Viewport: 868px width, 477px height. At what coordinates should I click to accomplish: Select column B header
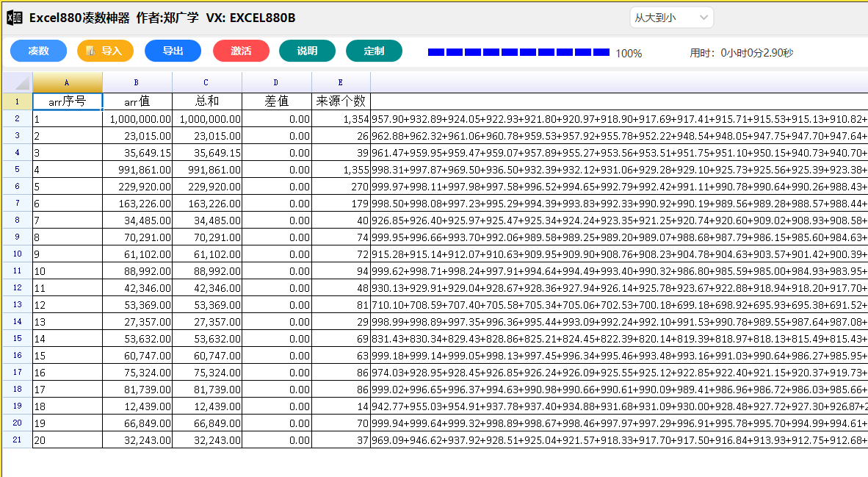point(137,82)
